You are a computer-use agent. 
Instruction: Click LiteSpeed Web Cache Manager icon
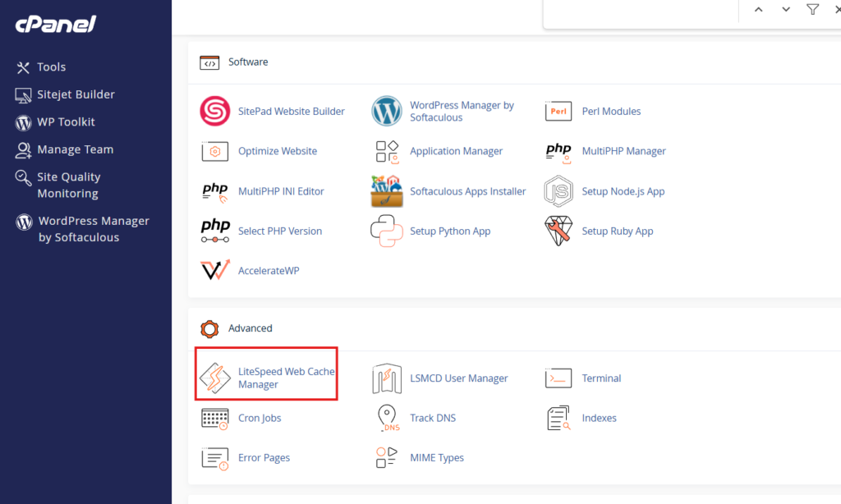(215, 378)
